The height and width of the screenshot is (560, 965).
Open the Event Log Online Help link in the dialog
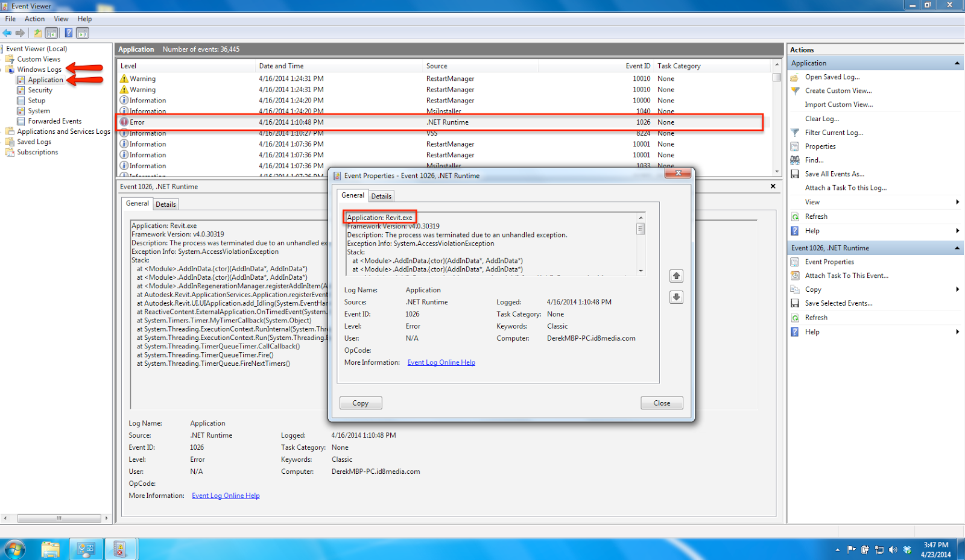(441, 362)
